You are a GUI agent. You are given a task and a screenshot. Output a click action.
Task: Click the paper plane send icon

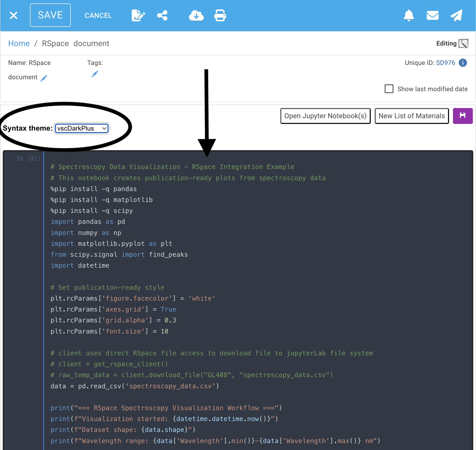click(x=456, y=15)
